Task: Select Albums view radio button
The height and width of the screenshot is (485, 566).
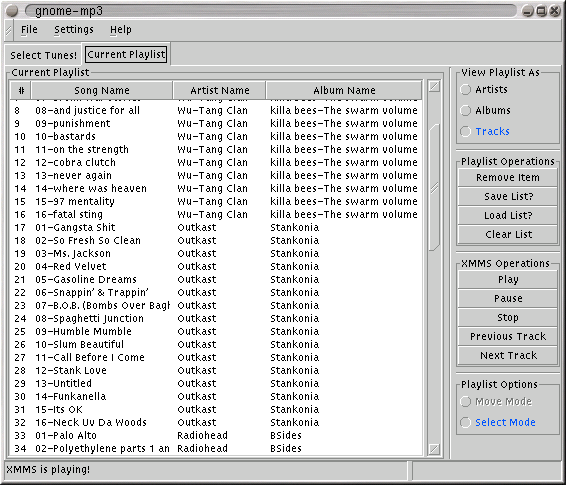Action: (x=465, y=110)
